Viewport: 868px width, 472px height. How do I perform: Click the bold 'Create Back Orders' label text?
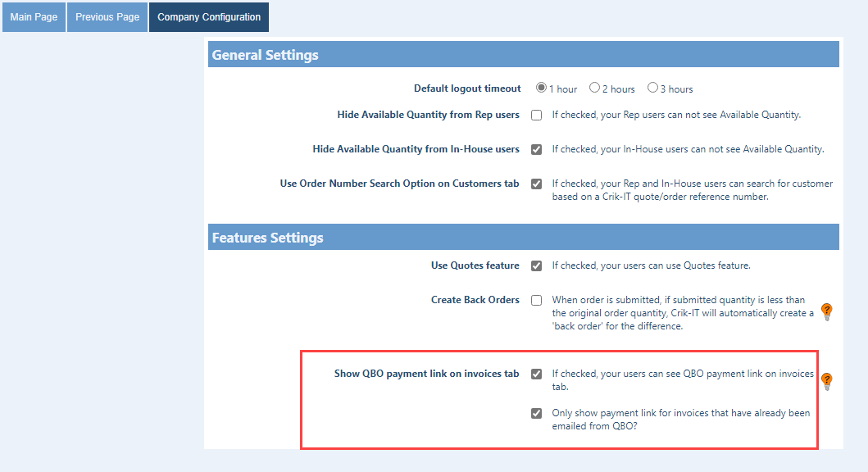click(x=475, y=300)
